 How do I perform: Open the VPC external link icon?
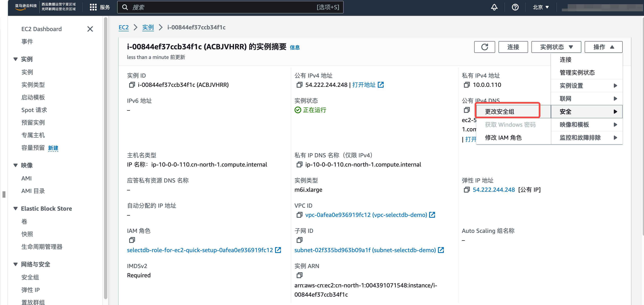click(432, 215)
